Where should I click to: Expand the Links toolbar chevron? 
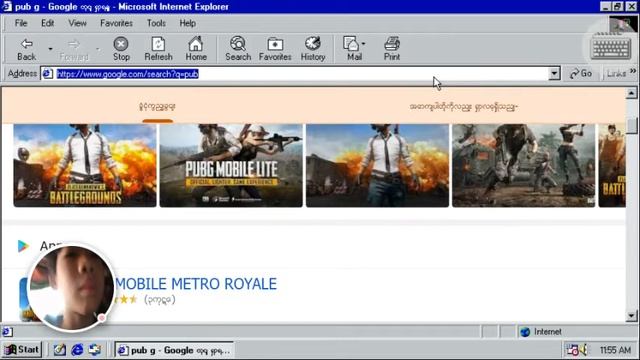pyautogui.click(x=633, y=71)
